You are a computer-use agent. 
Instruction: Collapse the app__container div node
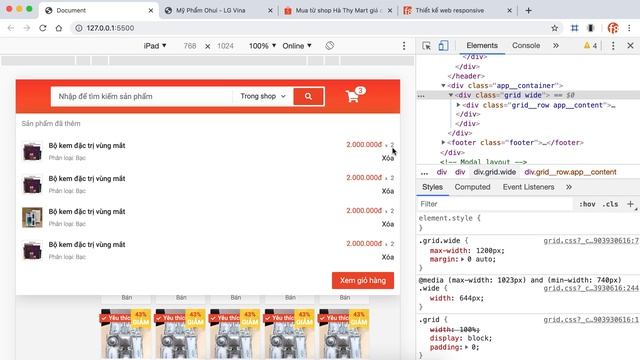click(443, 86)
